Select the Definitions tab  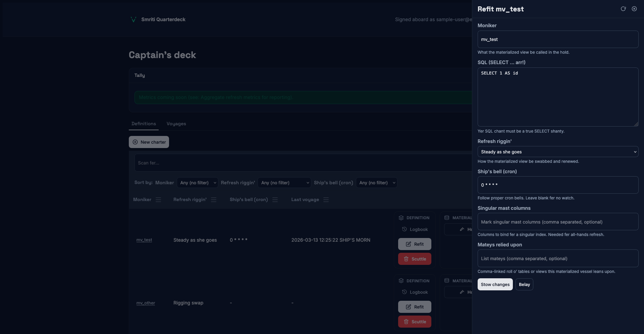(x=144, y=124)
